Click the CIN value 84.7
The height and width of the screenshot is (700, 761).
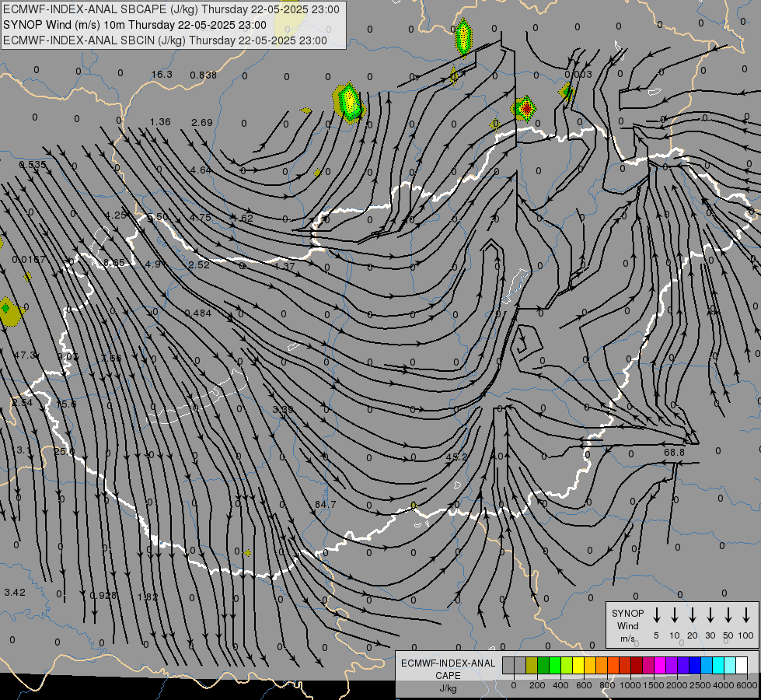click(325, 505)
